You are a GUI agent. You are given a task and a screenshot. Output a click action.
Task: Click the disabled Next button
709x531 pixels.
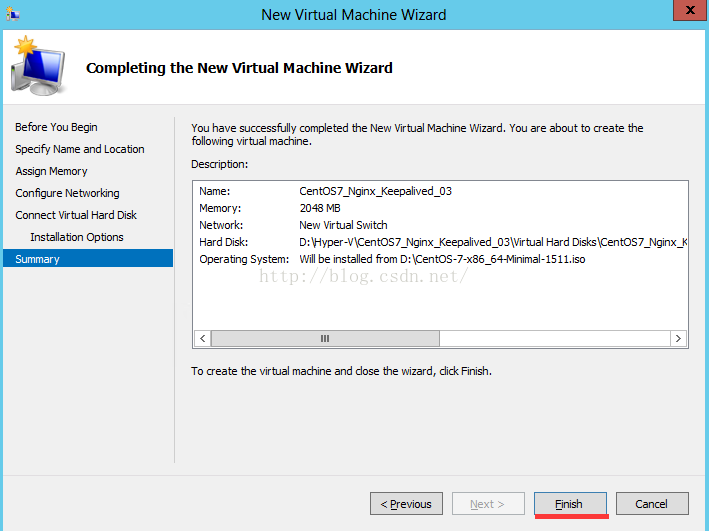pos(488,503)
